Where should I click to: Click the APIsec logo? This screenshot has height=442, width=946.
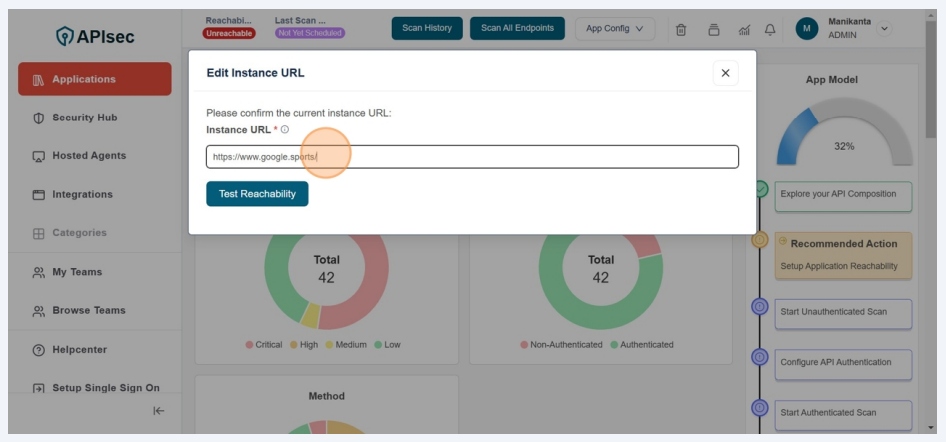pos(95,37)
